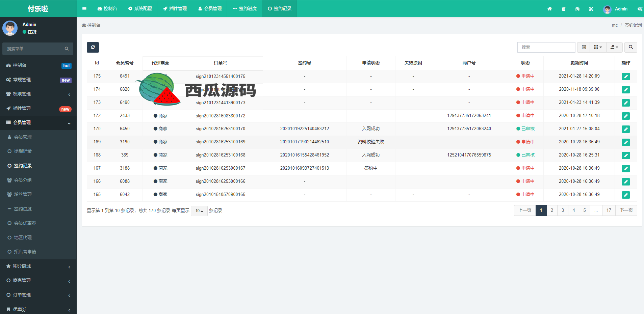
Task: Click the Admin avatar in top bar
Action: coord(607,9)
